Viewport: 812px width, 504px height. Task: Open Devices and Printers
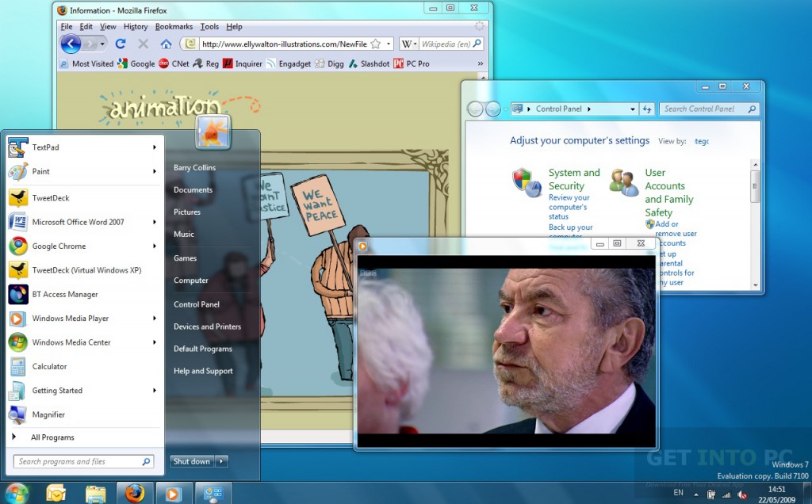click(x=207, y=326)
